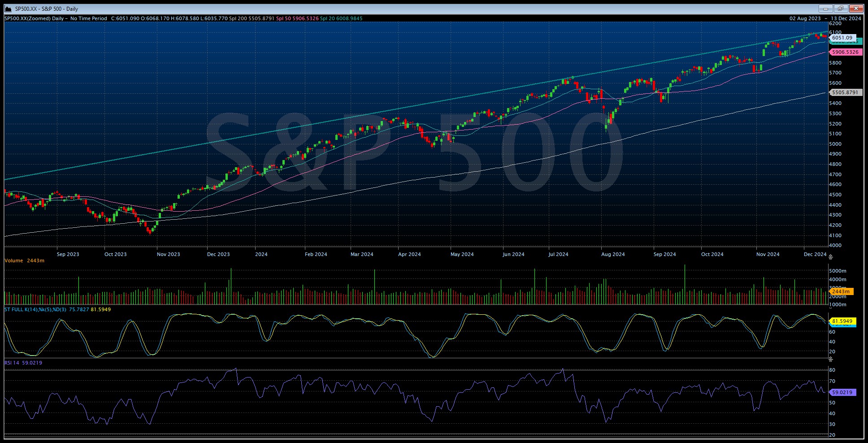Toggle the SP500.XX(Zoomed) status line display

(x=28, y=19)
